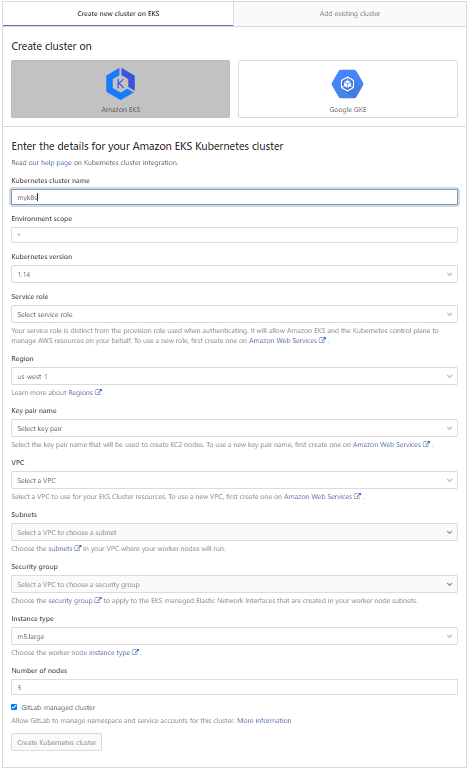Open the Kubernetes version dropdown
This screenshot has width=468, height=771.
234,274
